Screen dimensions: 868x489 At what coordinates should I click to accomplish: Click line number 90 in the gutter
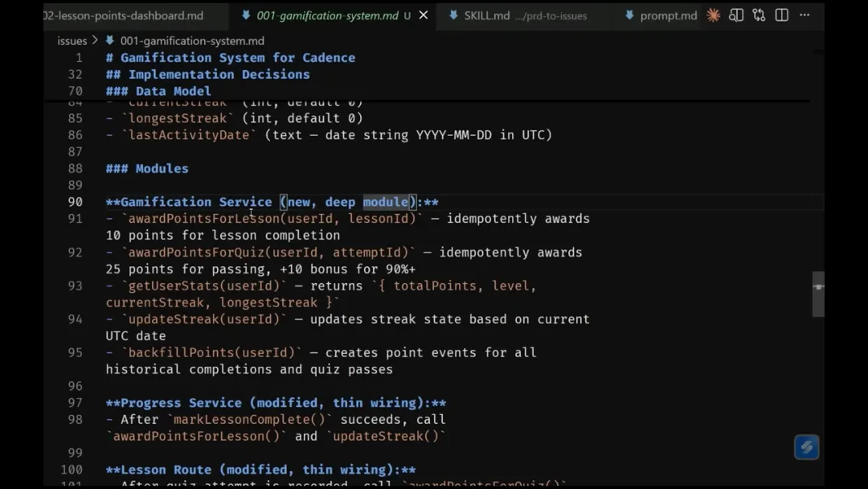(x=75, y=202)
